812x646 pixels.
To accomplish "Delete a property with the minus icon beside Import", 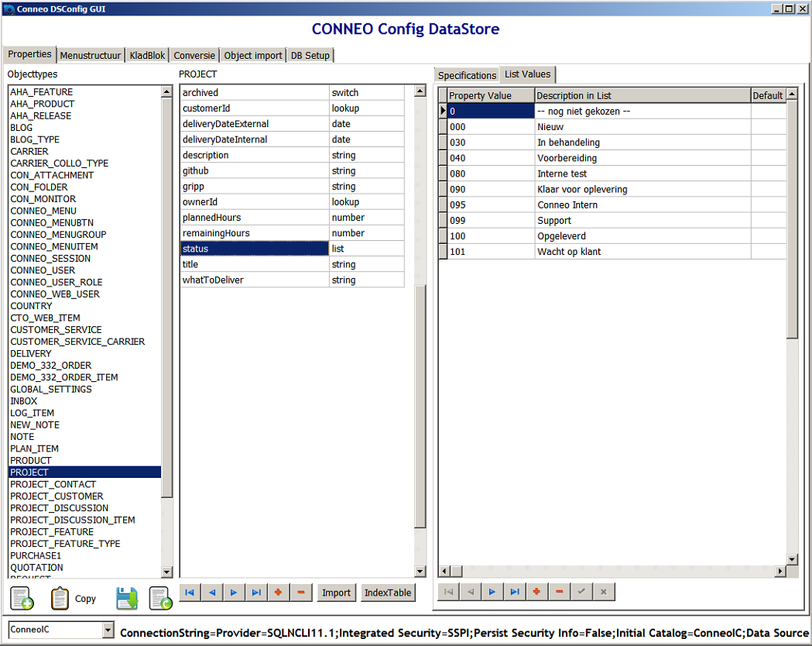I will click(300, 593).
